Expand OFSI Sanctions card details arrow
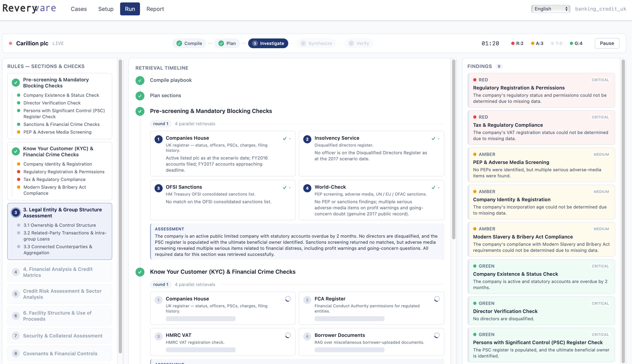632x364 pixels. 290,187
